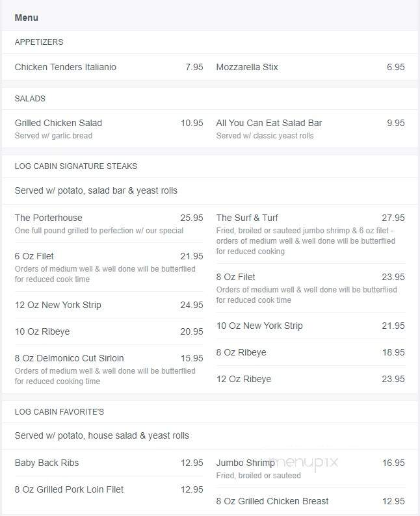Click the Menu heading
Screen dimensions: 420x516
[27, 18]
